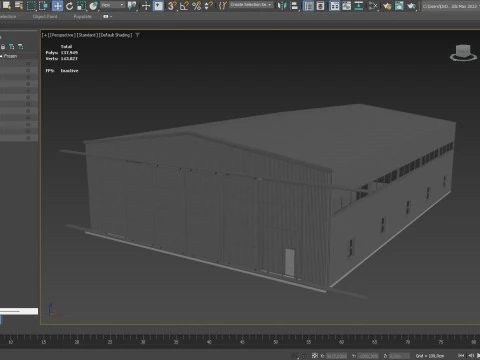Image resolution: width=480 pixels, height=360 pixels.
Task: Activate the Select and Rotate tool
Action: [69, 6]
